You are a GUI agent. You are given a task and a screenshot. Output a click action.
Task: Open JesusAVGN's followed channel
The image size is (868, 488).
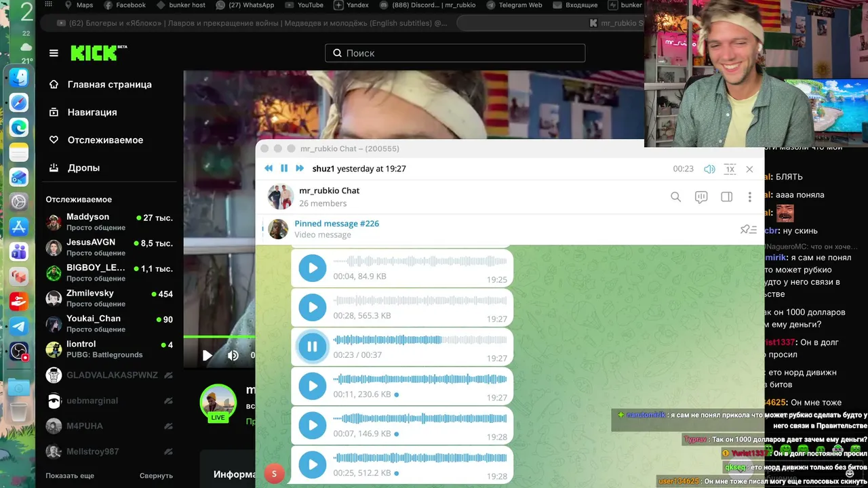[109, 247]
